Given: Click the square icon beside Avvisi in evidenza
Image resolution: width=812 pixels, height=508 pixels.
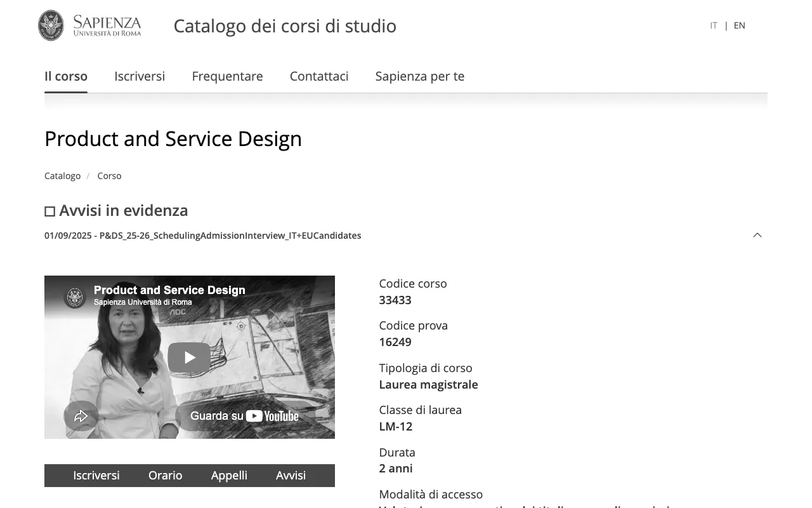Looking at the screenshot, I should pyautogui.click(x=50, y=211).
